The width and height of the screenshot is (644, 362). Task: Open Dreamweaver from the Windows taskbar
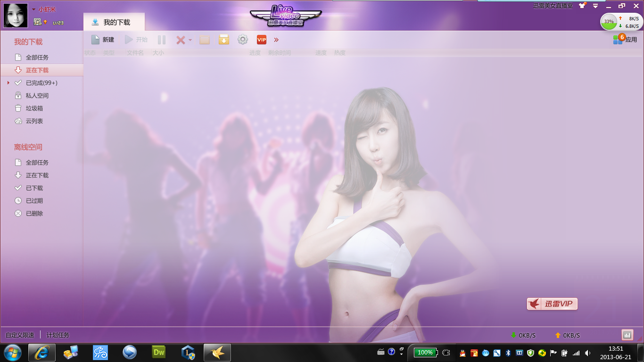[159, 352]
